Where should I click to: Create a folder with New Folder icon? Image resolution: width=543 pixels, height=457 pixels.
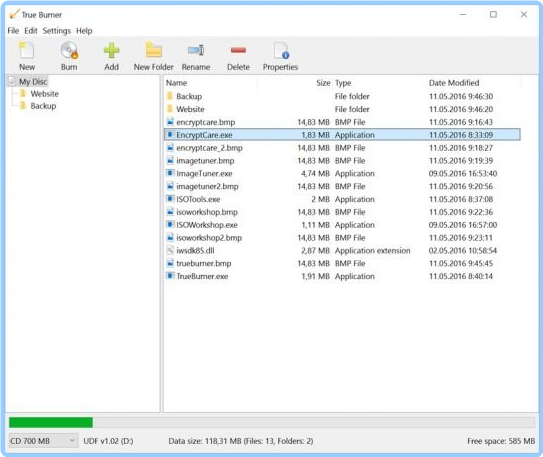pyautogui.click(x=154, y=51)
